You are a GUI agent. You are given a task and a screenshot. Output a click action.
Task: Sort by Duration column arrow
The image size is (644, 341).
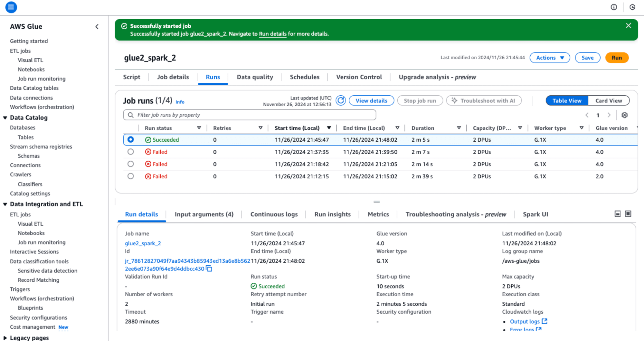coord(459,128)
